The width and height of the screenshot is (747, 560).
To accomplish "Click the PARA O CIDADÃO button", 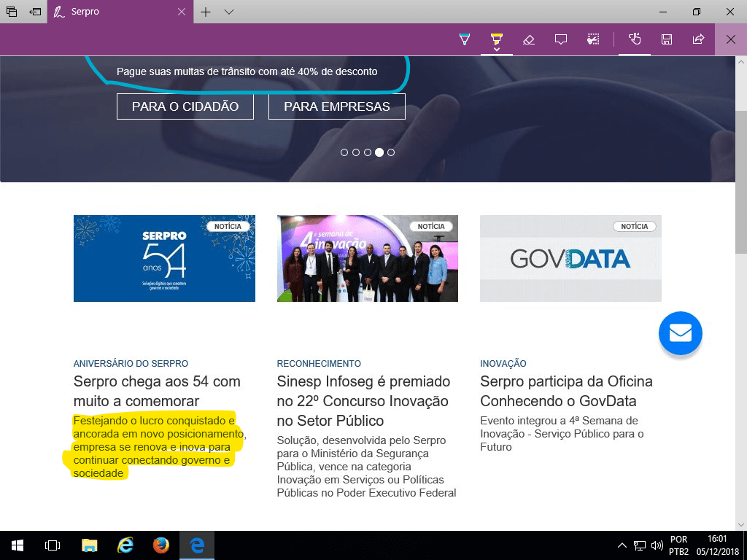I will click(x=185, y=106).
